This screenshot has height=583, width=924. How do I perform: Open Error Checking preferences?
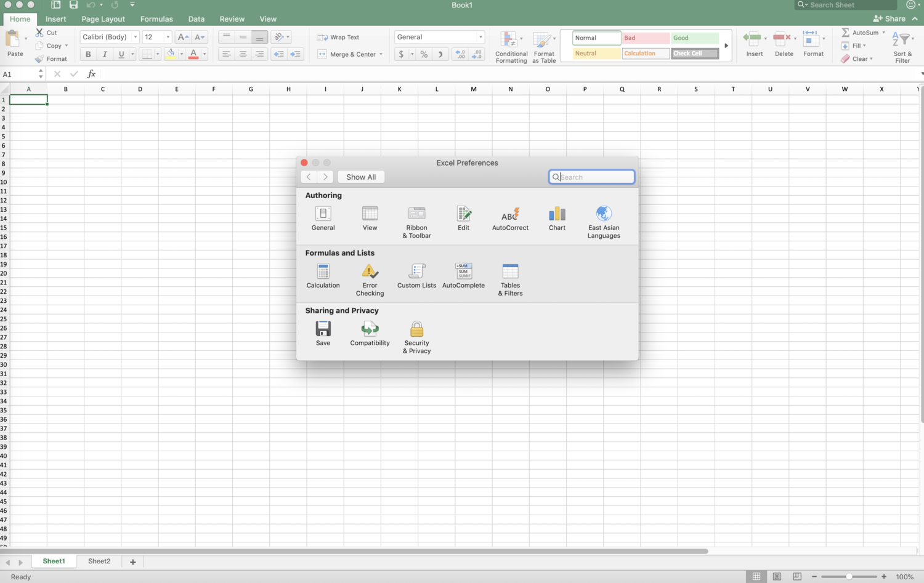pyautogui.click(x=370, y=280)
